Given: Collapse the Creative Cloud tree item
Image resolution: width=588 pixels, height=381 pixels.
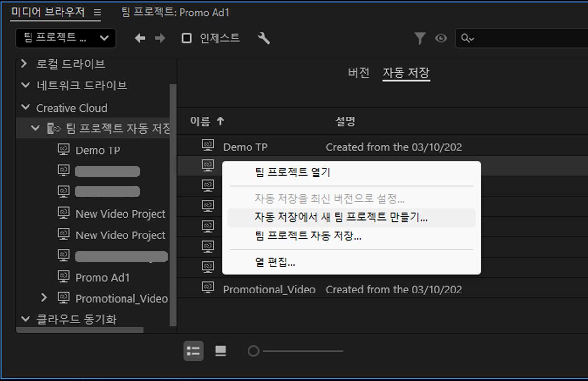Looking at the screenshot, I should pos(25,108).
